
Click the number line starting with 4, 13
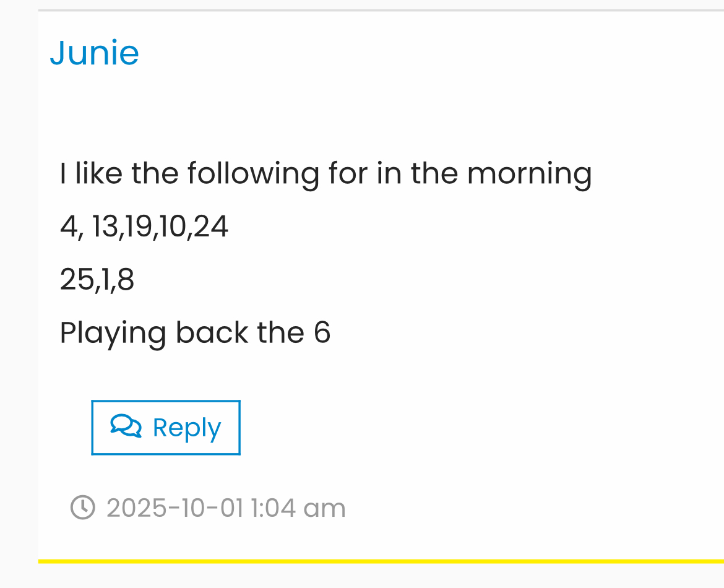pos(144,227)
